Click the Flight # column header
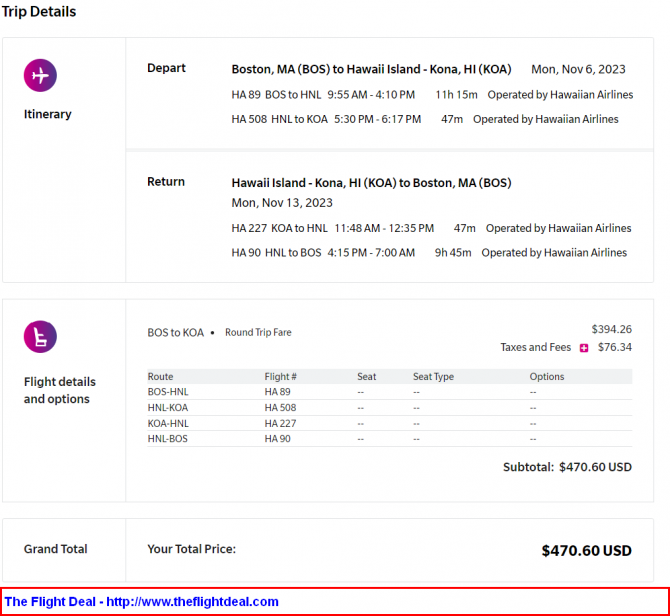 [280, 377]
